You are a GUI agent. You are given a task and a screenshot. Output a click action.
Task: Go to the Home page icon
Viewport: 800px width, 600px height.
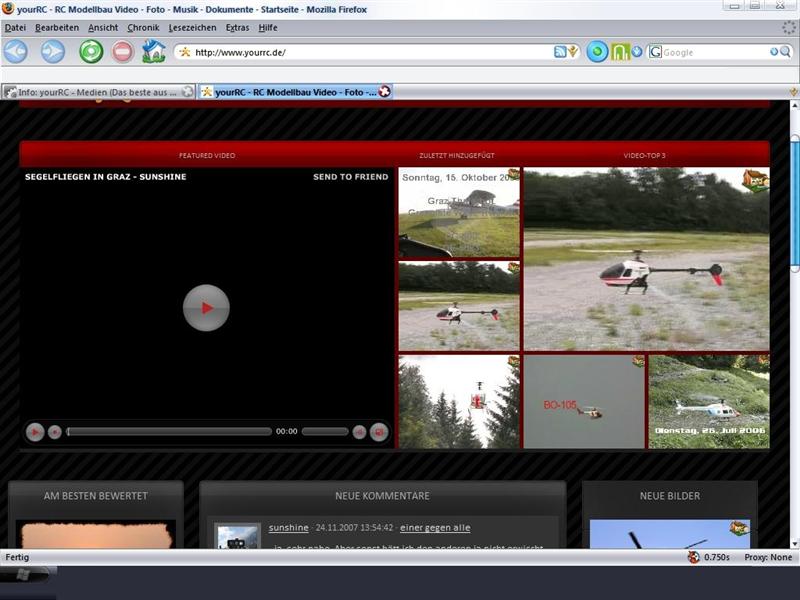(x=153, y=52)
